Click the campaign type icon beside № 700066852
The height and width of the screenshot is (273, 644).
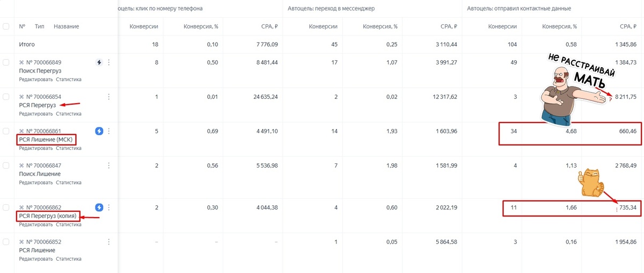coord(21,242)
